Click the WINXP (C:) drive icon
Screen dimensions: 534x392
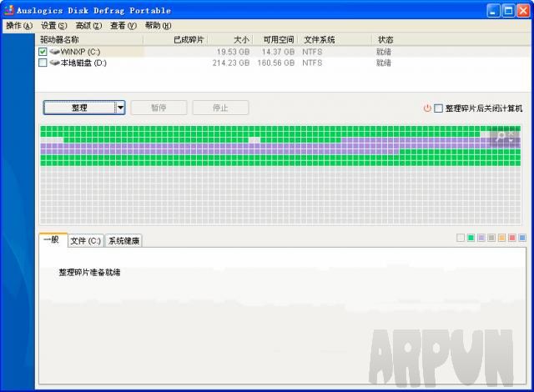pos(54,52)
